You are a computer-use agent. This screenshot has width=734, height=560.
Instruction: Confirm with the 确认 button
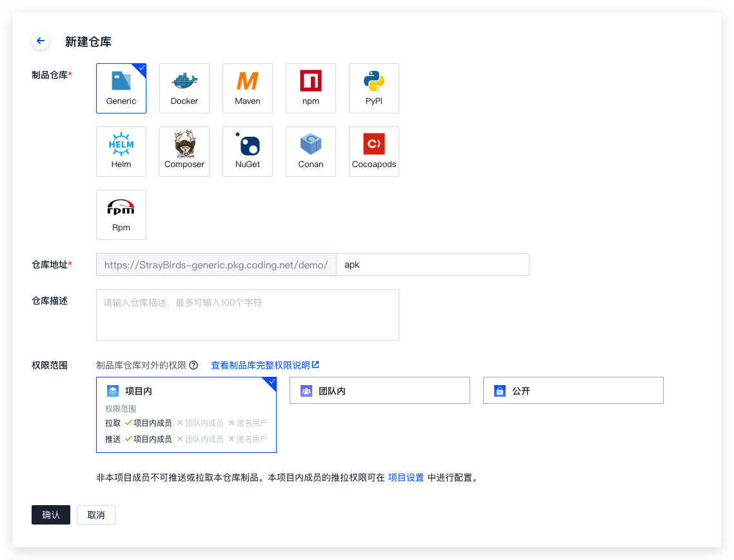coord(51,515)
